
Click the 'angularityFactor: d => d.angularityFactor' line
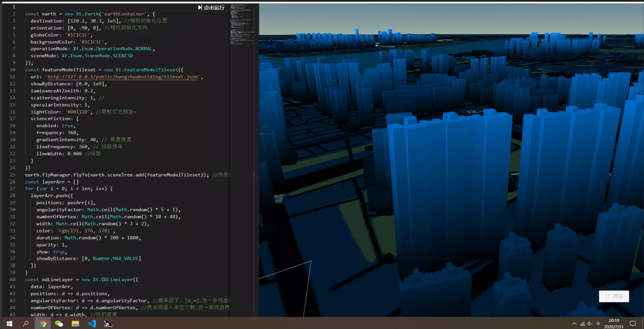coord(129,301)
